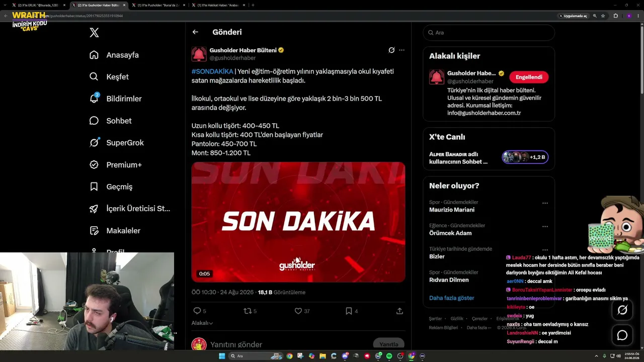Click #SONDAKİKA hashtag in the post

[x=212, y=71]
